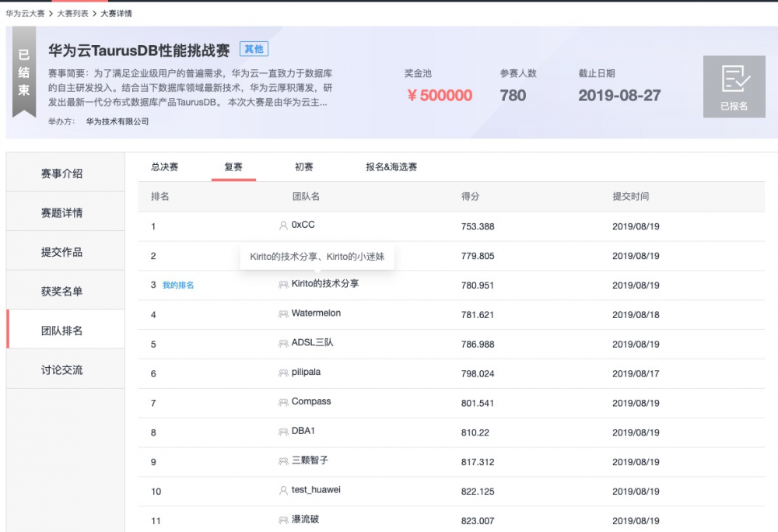The height and width of the screenshot is (532, 778).
Task: Click the 其他 category tag
Action: click(254, 48)
